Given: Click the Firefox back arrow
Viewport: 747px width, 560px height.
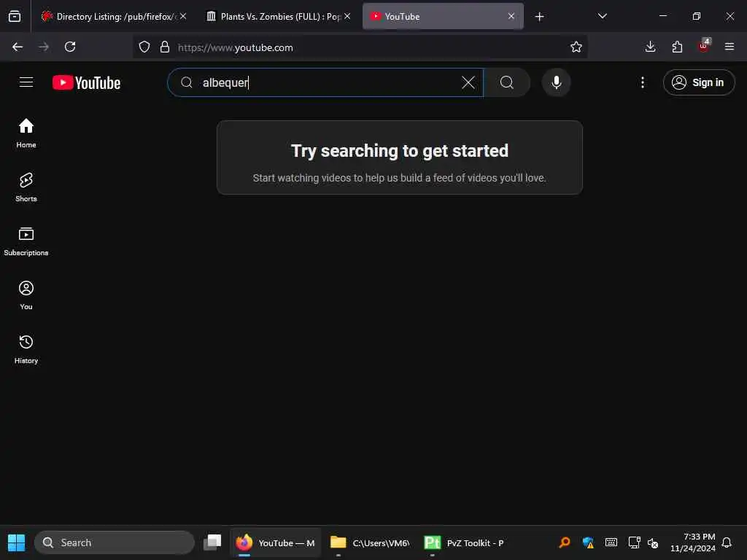Looking at the screenshot, I should (18, 47).
